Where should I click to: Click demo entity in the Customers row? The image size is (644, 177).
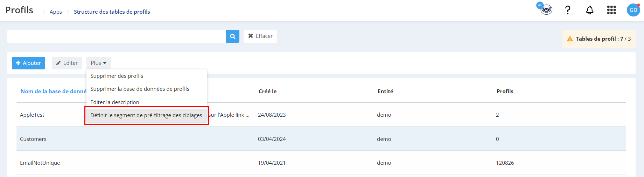pyautogui.click(x=384, y=139)
